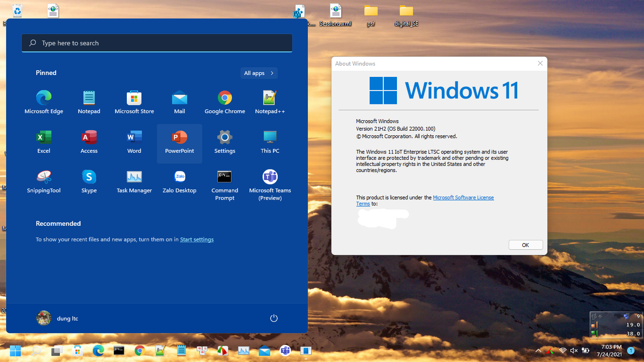Open Access from the Pinned grid

click(89, 142)
